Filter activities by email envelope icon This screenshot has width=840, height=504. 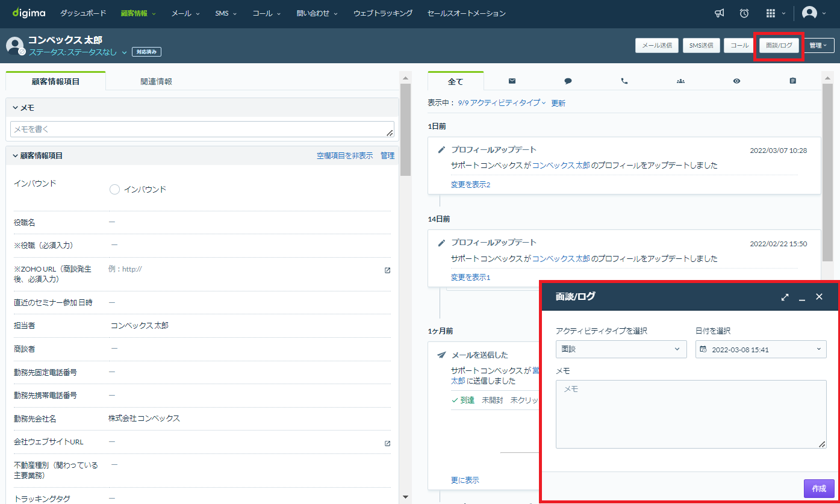512,81
